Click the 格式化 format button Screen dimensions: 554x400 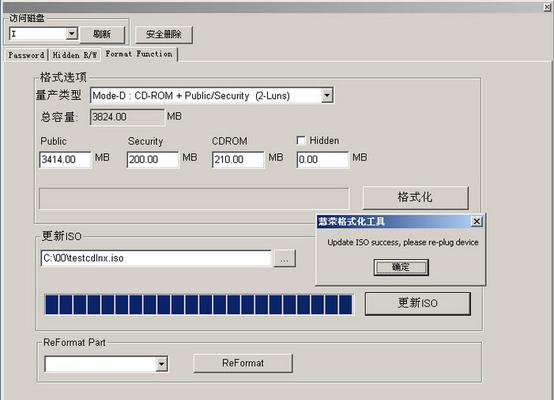(x=416, y=198)
